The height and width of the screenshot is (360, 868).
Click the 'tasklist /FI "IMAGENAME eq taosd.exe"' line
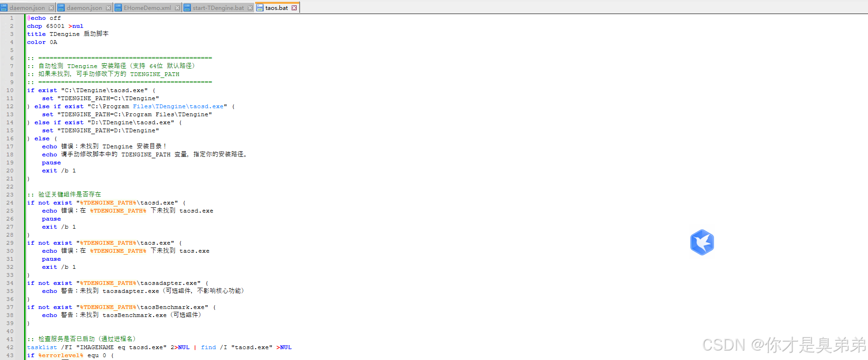pyautogui.click(x=159, y=347)
